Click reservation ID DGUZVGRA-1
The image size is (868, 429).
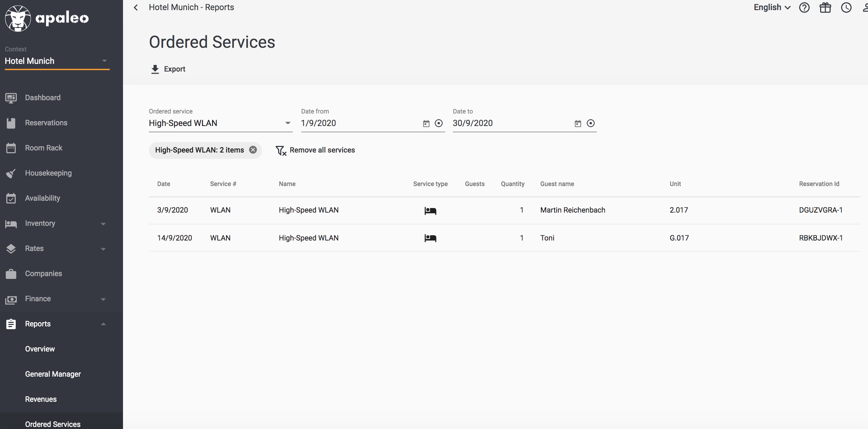821,210
